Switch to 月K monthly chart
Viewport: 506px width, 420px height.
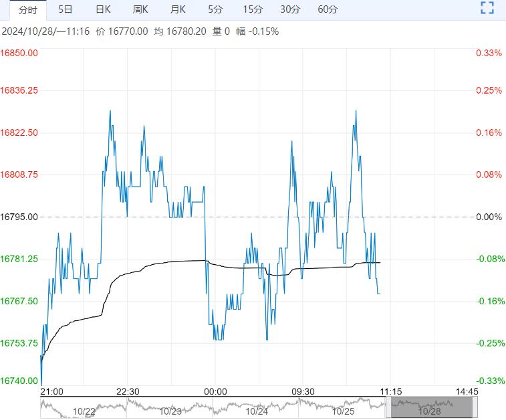pyautogui.click(x=178, y=9)
